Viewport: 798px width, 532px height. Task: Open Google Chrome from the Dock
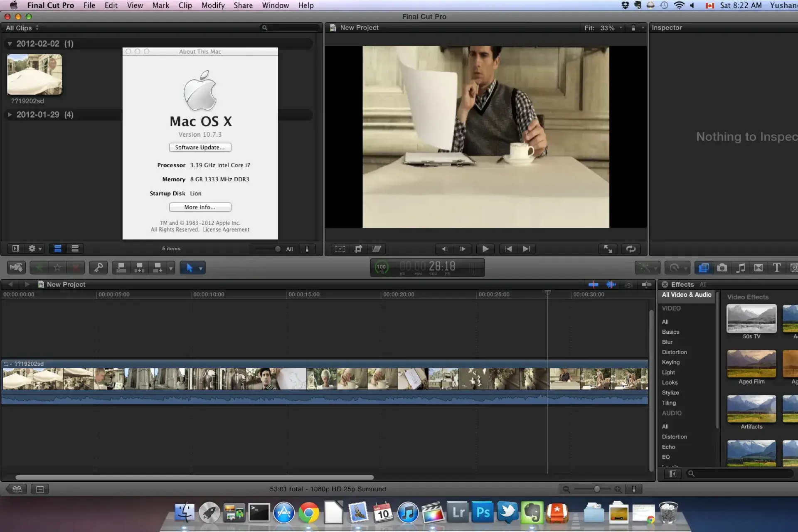tap(308, 513)
